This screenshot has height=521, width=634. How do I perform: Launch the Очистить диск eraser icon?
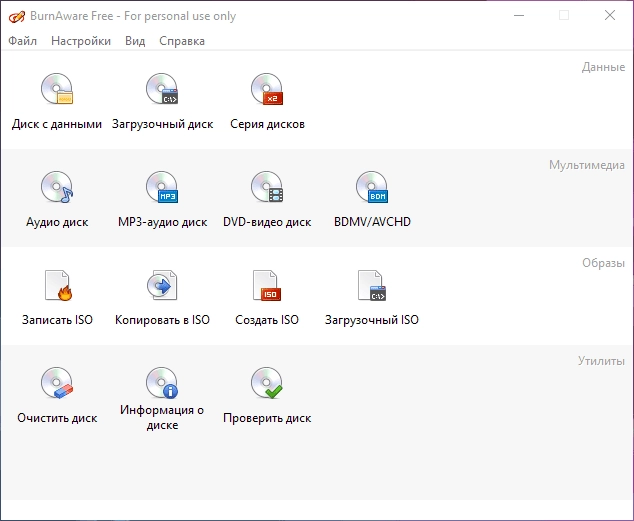tap(57, 383)
